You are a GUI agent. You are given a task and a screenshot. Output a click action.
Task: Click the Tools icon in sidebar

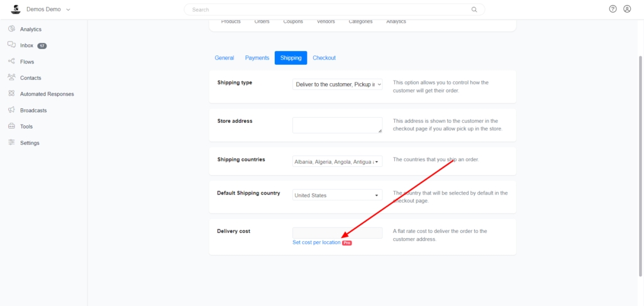coord(11,126)
